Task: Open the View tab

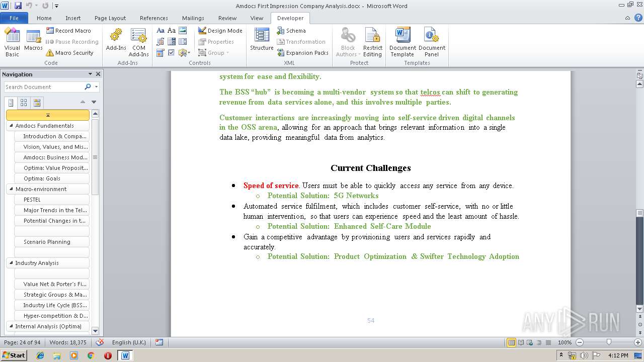Action: pyautogui.click(x=257, y=18)
